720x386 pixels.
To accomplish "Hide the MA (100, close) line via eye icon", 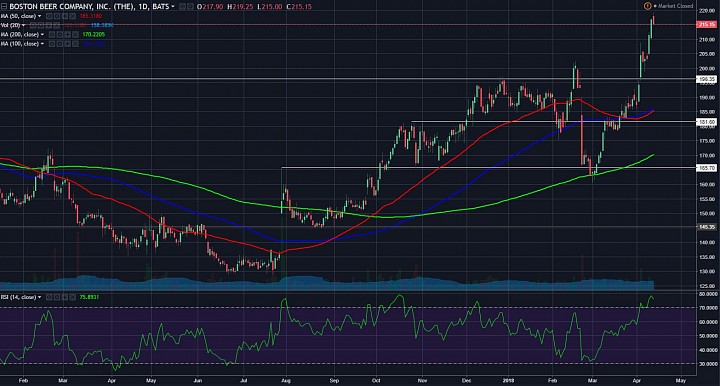I will tap(51, 44).
